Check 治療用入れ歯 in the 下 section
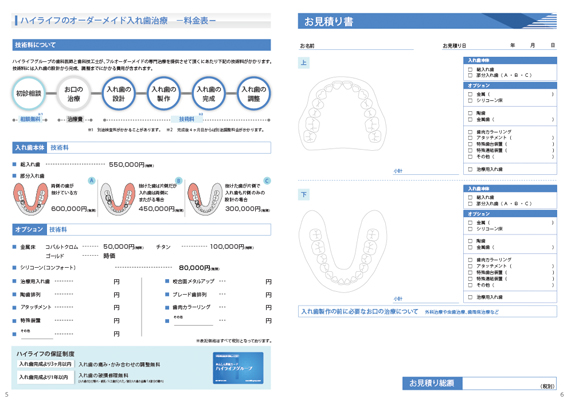565x400 pixels. click(470, 297)
